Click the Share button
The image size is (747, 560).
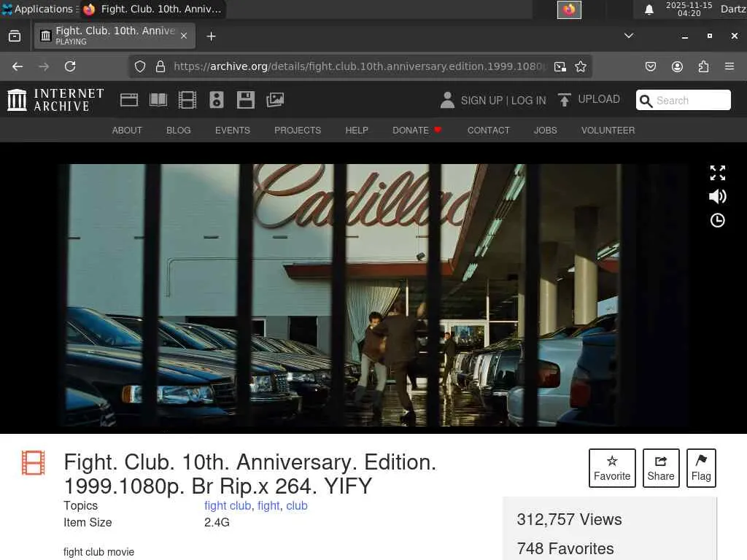pyautogui.click(x=661, y=468)
